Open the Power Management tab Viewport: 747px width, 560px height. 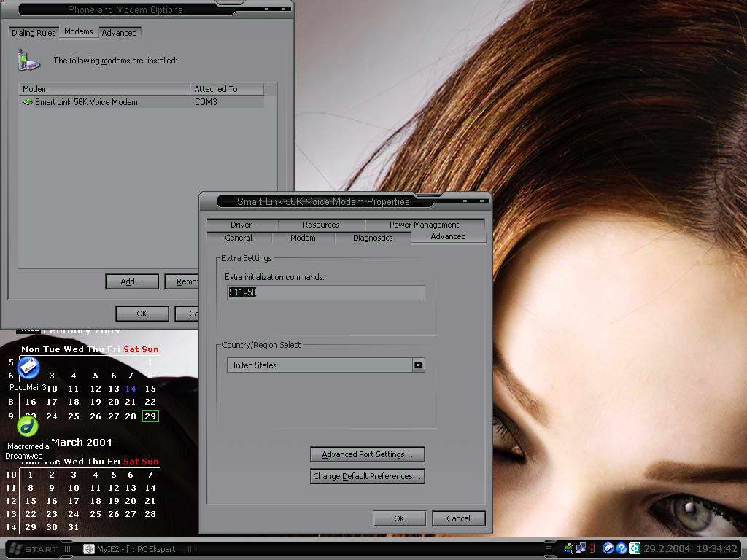[x=424, y=225]
